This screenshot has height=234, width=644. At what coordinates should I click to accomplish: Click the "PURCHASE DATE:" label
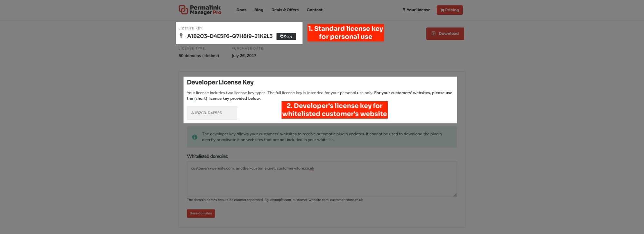[x=248, y=49]
